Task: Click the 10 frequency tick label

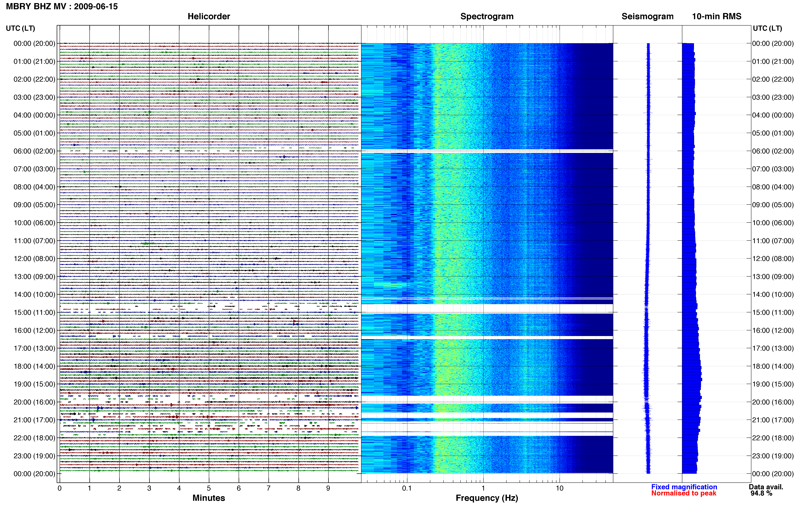Action: [x=559, y=488]
